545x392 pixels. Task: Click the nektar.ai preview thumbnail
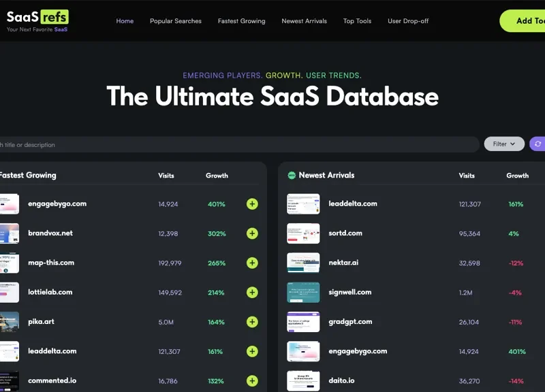point(303,263)
